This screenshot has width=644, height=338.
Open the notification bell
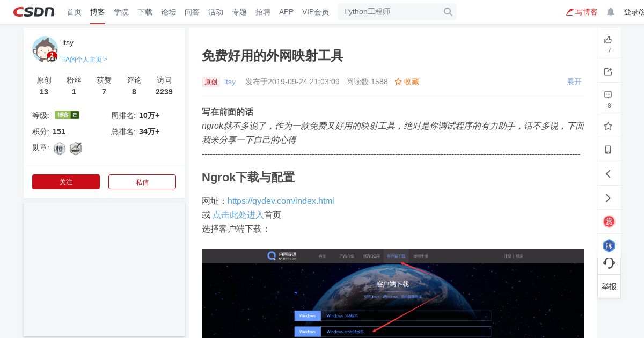[611, 12]
